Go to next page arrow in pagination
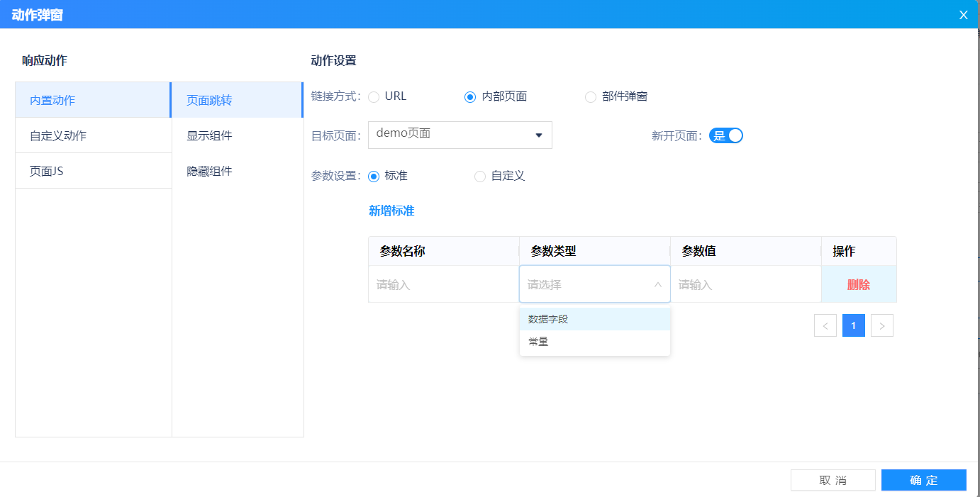The height and width of the screenshot is (497, 980). [882, 325]
